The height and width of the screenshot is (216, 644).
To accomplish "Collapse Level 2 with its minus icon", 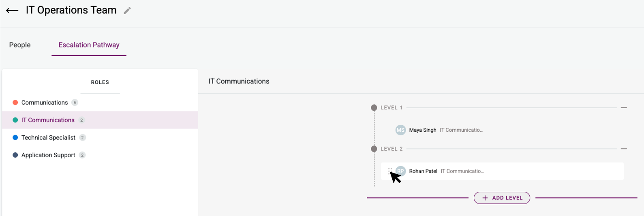I will coord(624,149).
